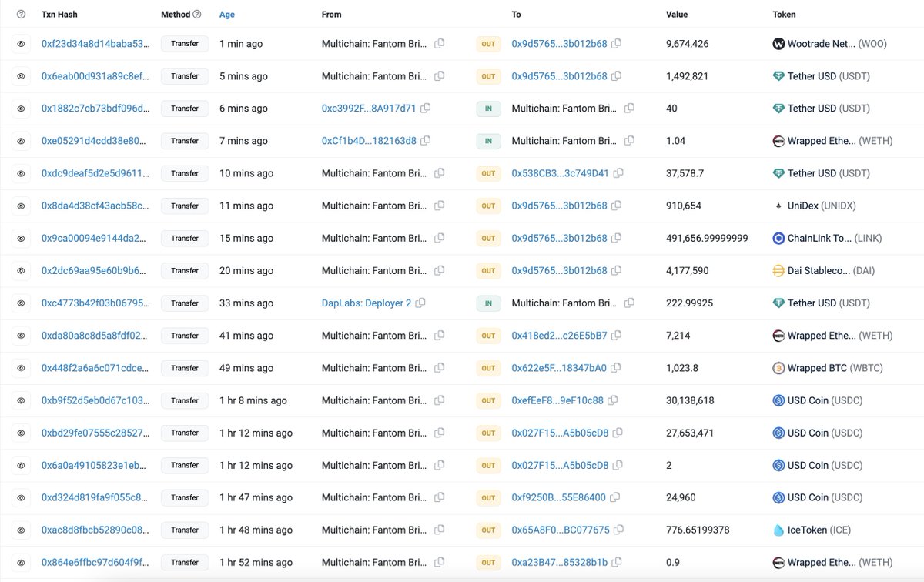Copy To address 0x65A8F0...BC077675
Viewport: 924px width, 582px height.
tap(618, 530)
